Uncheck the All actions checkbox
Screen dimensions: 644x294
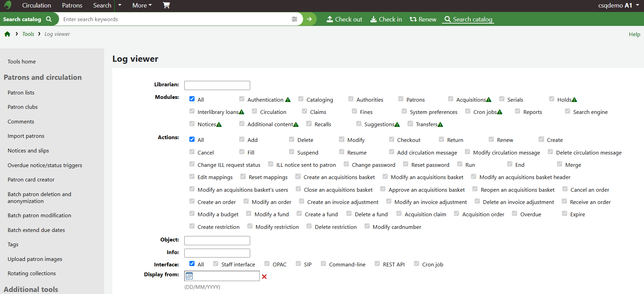pyautogui.click(x=192, y=139)
